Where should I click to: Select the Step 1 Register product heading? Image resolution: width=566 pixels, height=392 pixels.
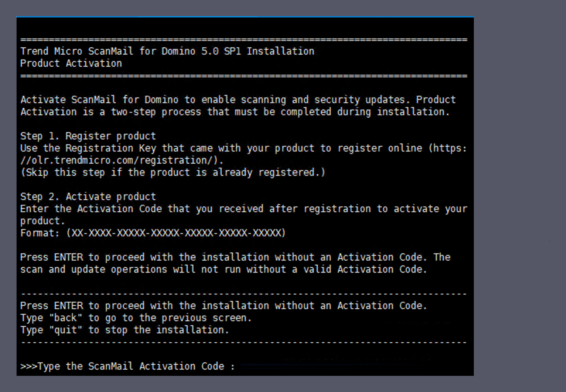tap(88, 136)
